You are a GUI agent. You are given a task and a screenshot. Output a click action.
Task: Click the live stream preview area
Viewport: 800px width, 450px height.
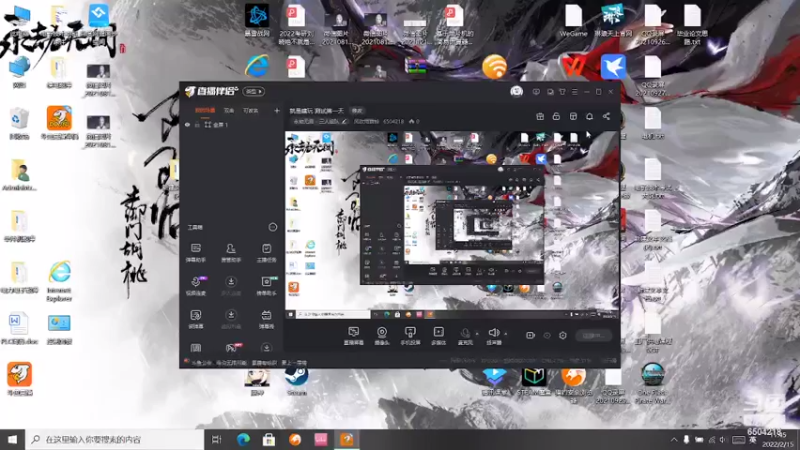452,225
